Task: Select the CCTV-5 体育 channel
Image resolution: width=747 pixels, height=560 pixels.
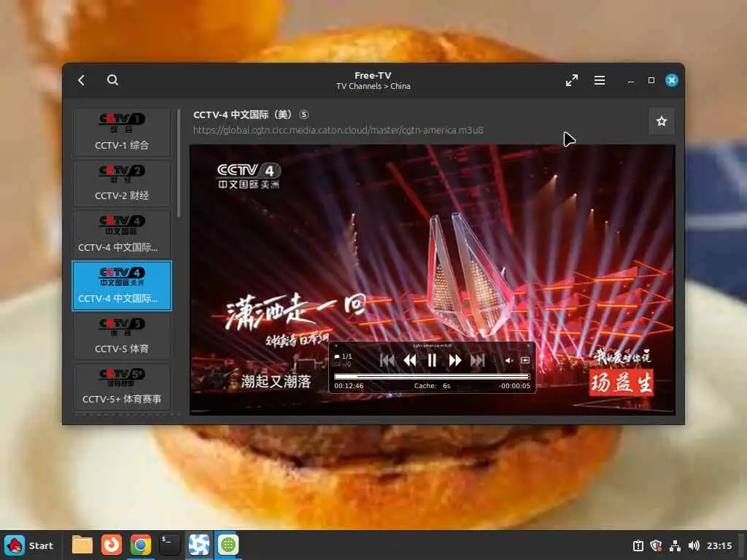Action: tap(122, 336)
